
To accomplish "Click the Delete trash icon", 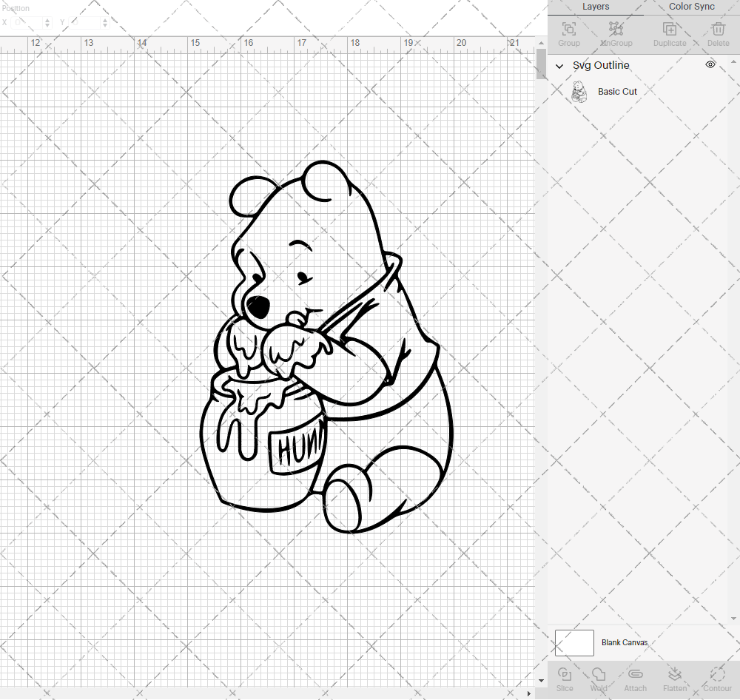I will pyautogui.click(x=717, y=30).
